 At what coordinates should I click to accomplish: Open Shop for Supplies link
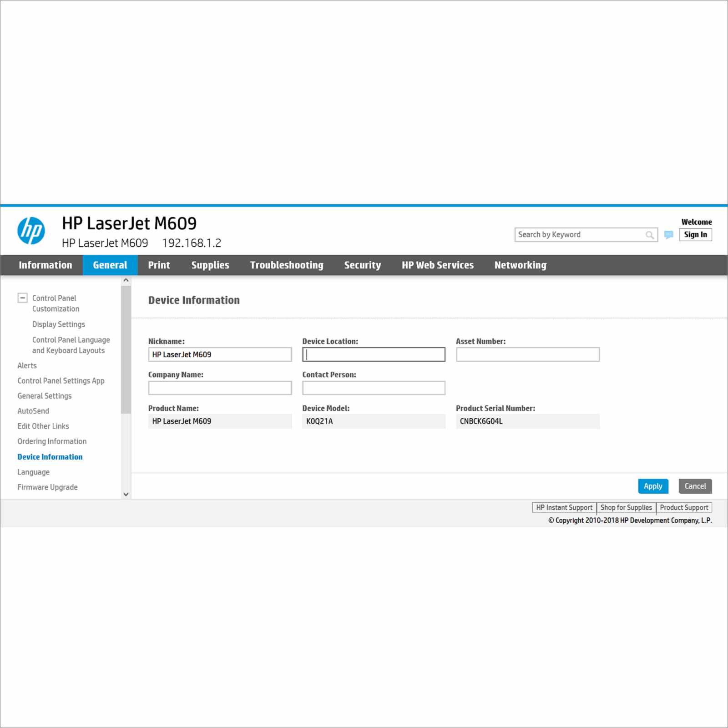[x=626, y=507]
